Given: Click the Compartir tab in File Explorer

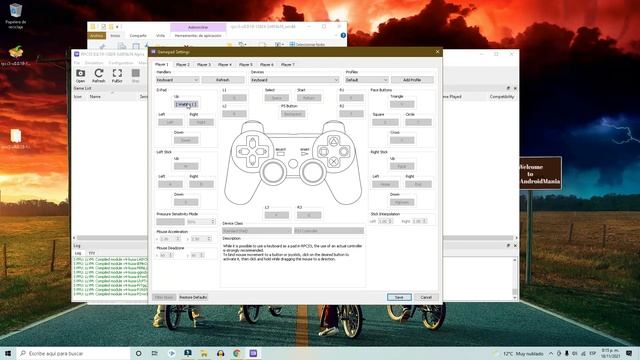Looking at the screenshot, I should [138, 36].
